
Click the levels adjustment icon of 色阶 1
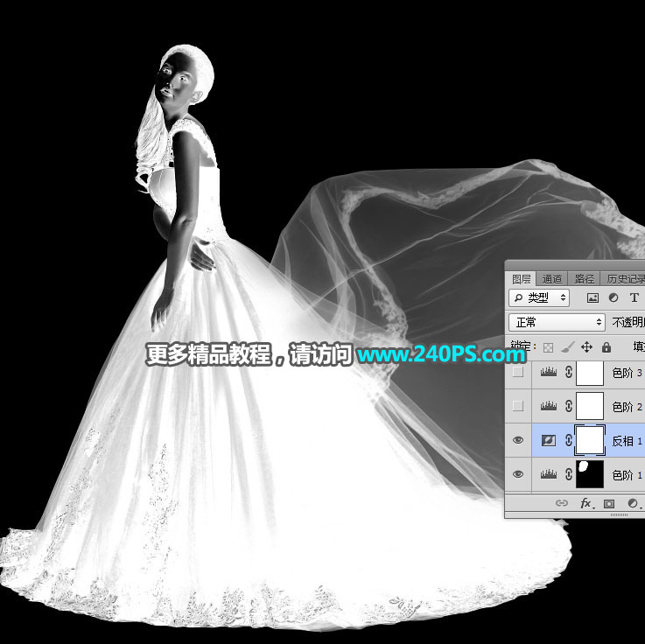[x=549, y=474]
